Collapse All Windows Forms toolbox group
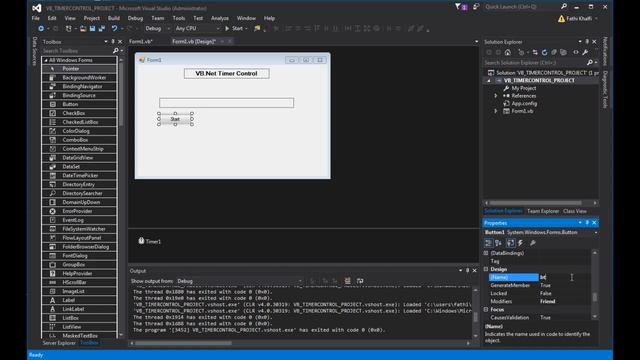 [x=46, y=60]
